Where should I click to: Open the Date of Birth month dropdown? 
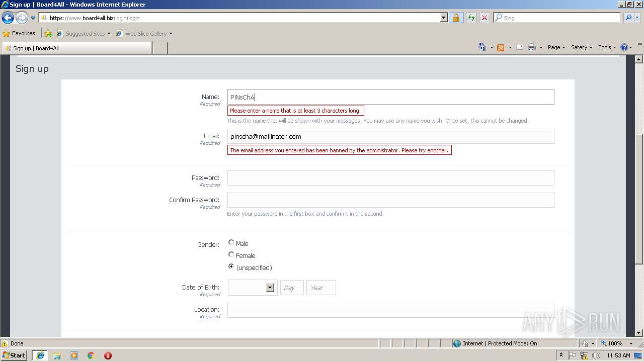(x=252, y=288)
